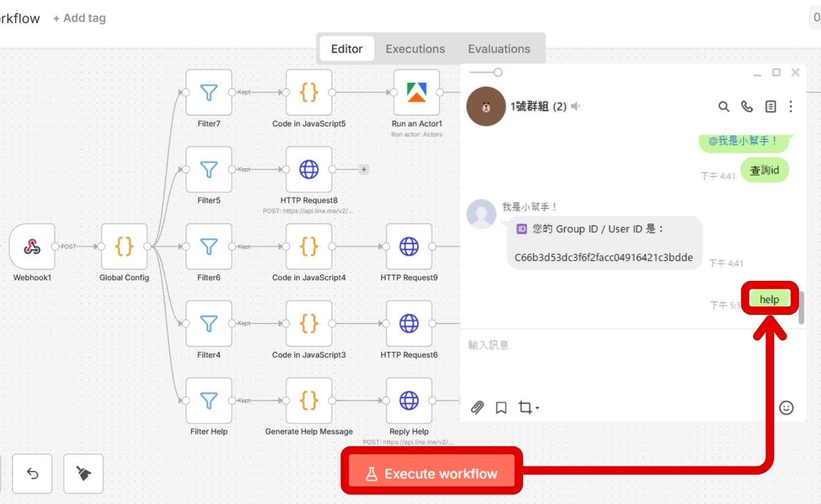Select the Global Config node

point(124,246)
